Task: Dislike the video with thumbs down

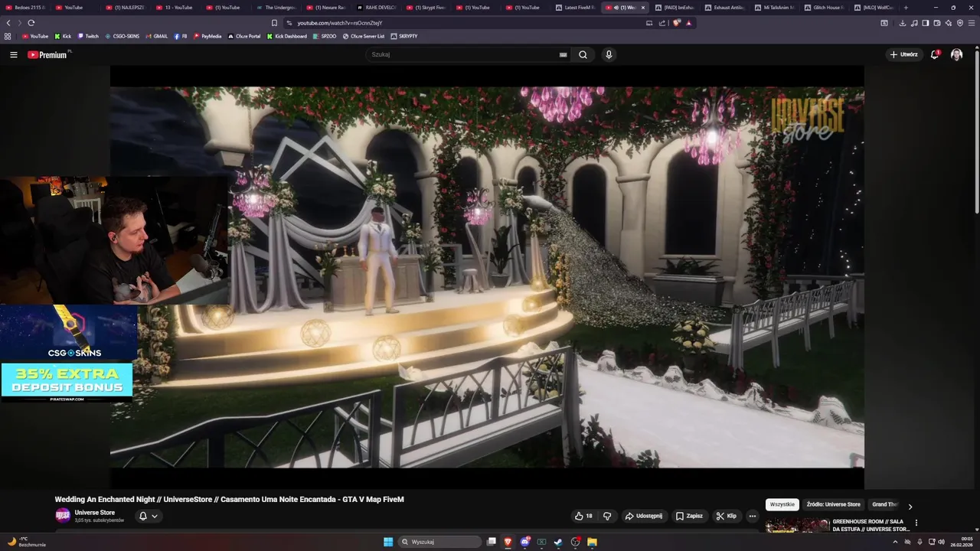Action: [607, 516]
